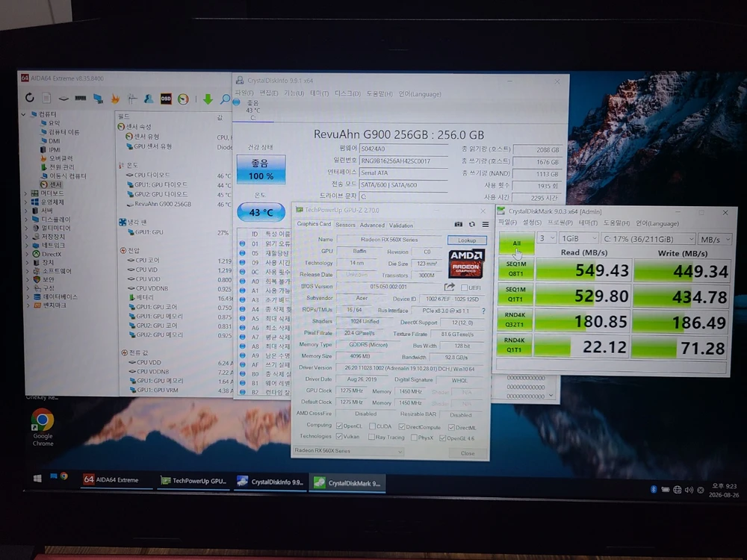Viewport: 747px width, 560px height.
Task: Open AIDA64 OSD panel icon
Action: [166, 99]
